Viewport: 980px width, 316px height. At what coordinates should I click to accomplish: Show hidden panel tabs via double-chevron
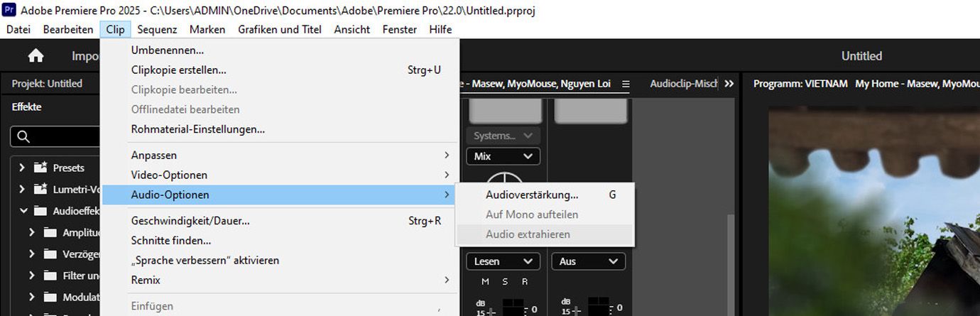click(x=729, y=84)
